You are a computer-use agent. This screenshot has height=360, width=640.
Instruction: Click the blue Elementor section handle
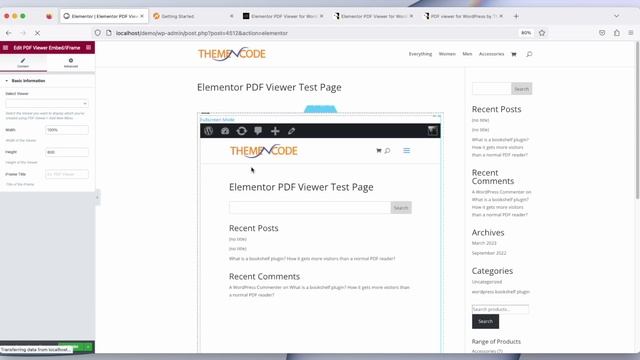pyautogui.click(x=320, y=109)
